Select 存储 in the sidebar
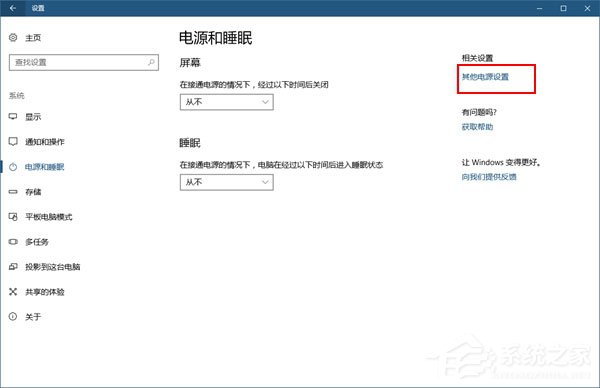 [33, 192]
